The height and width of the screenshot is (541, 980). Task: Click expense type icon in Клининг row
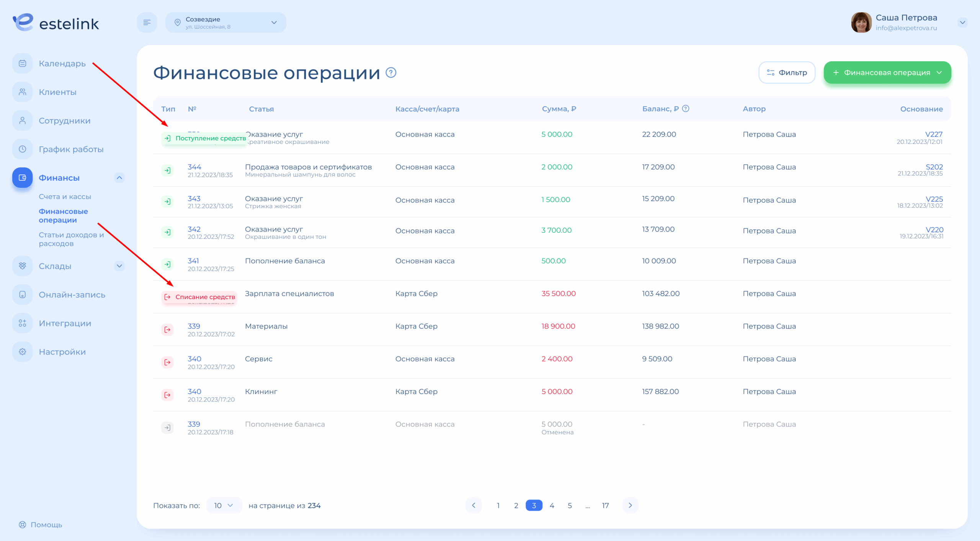pyautogui.click(x=167, y=395)
